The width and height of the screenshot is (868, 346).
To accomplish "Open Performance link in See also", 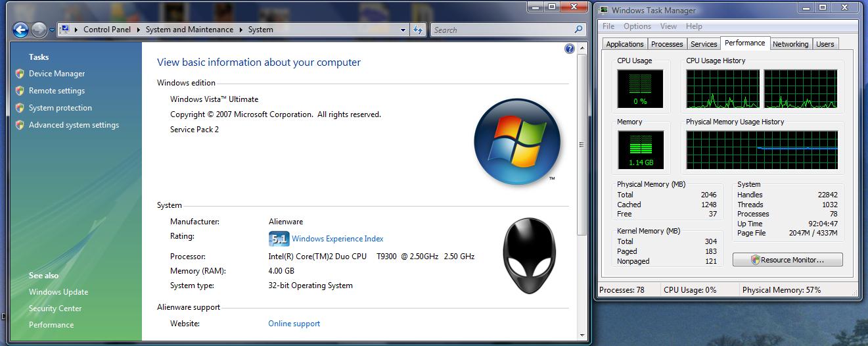I will 51,325.
